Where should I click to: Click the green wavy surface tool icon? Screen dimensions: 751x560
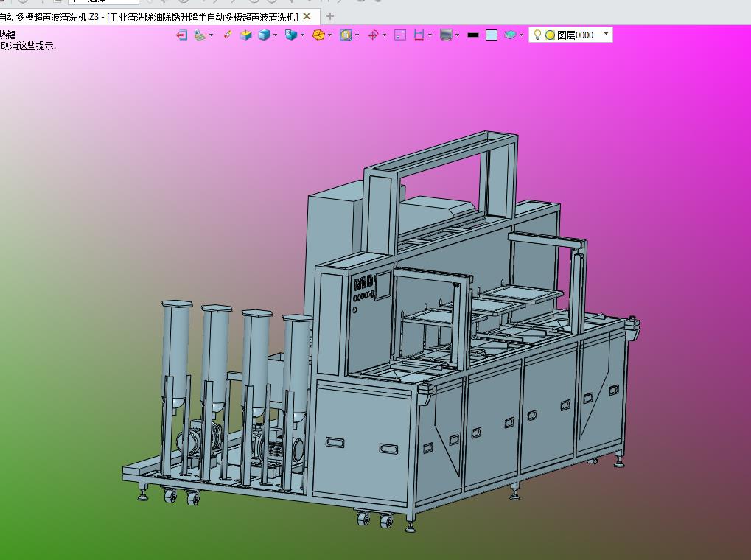tap(200, 35)
